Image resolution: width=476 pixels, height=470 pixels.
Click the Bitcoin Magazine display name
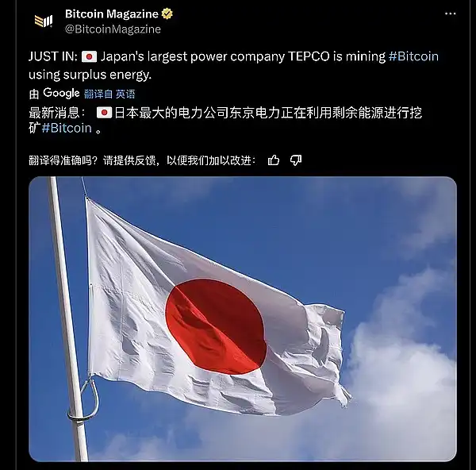[x=111, y=14]
